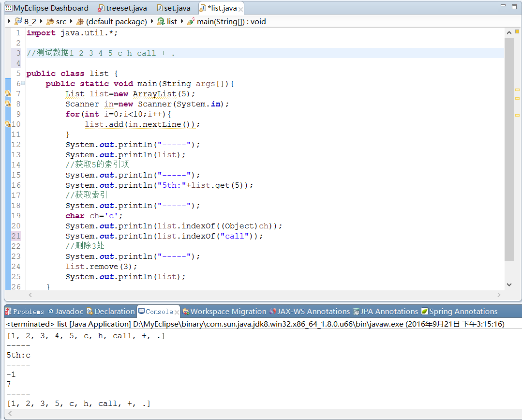Screen dimensions: 522x420
Task: Click the final console list output line
Action: pos(78,404)
